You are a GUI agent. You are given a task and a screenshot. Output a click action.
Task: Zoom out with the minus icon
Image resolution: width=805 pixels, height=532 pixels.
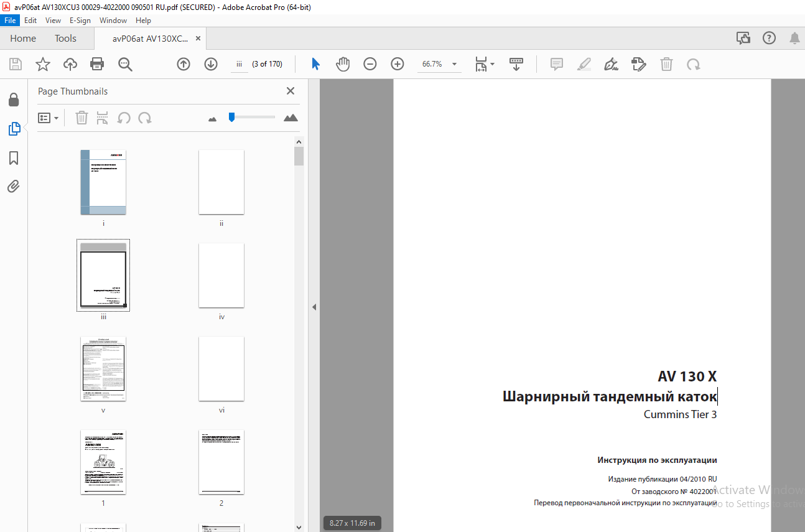tap(370, 64)
